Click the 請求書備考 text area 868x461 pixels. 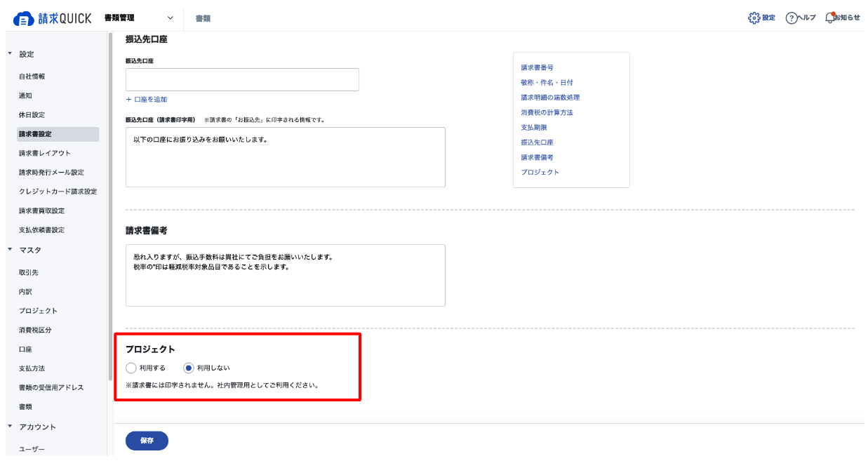[x=285, y=275]
